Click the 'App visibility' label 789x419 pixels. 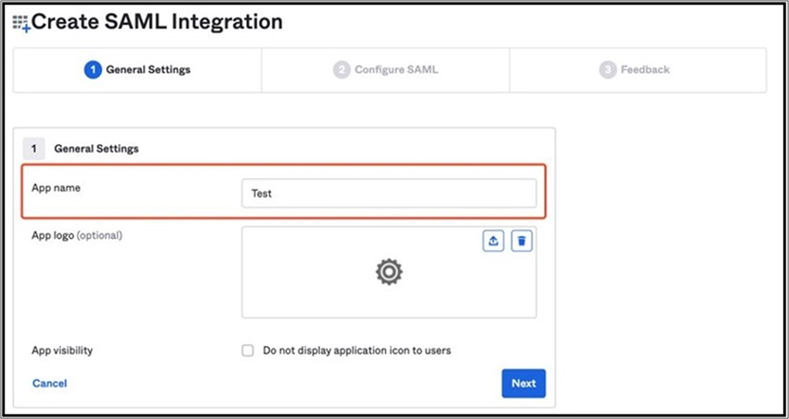65,351
